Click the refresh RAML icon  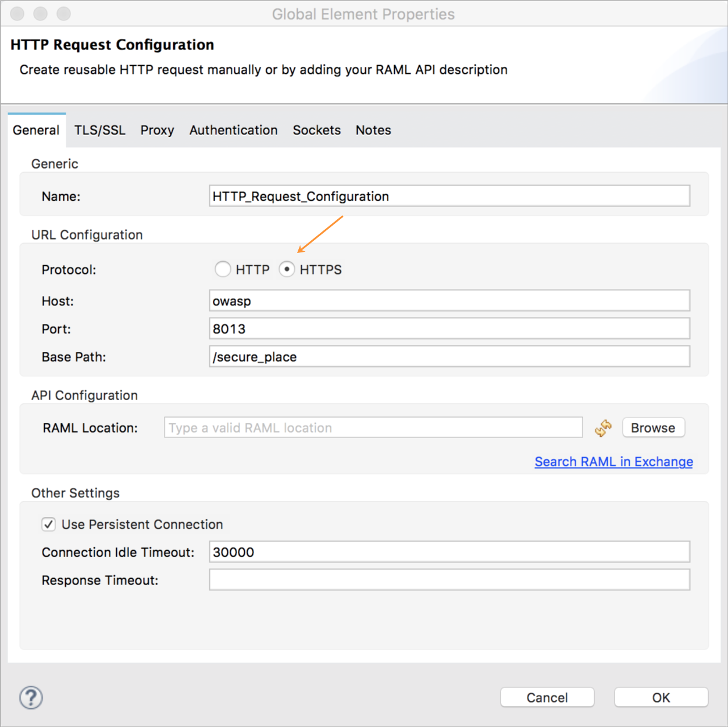(x=603, y=428)
